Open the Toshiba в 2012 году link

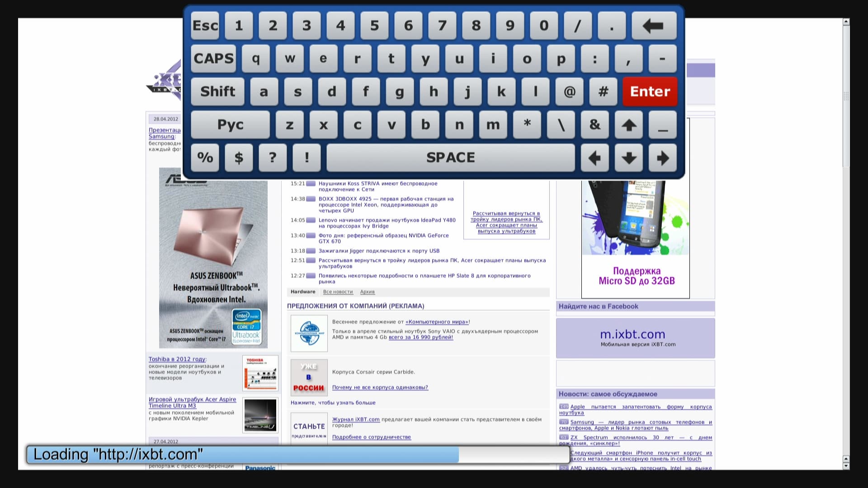click(x=177, y=359)
